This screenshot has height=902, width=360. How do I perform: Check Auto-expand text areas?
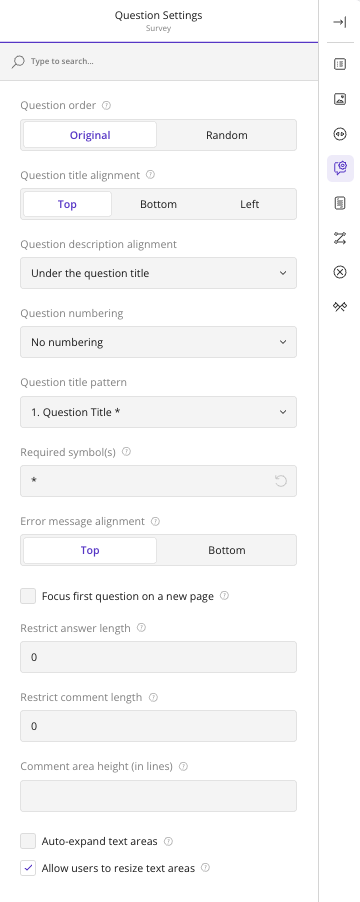tap(28, 841)
